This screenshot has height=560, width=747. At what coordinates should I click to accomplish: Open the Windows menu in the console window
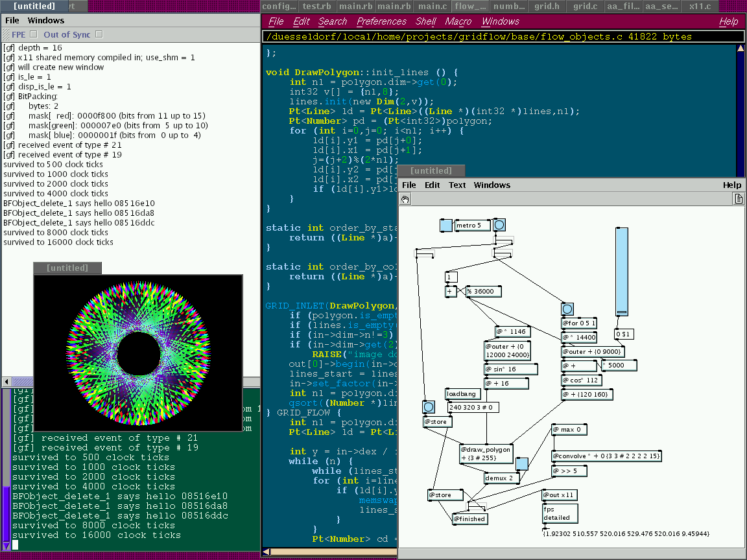(46, 21)
